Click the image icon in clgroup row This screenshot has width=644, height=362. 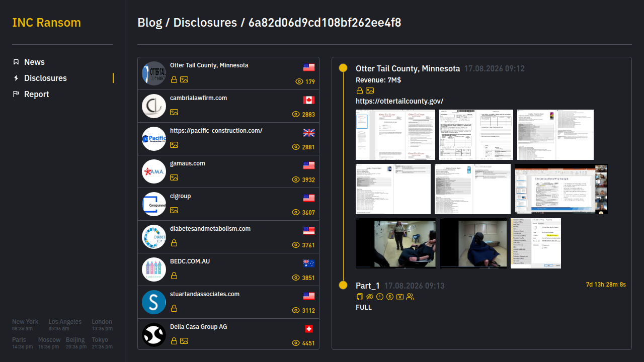point(174,210)
